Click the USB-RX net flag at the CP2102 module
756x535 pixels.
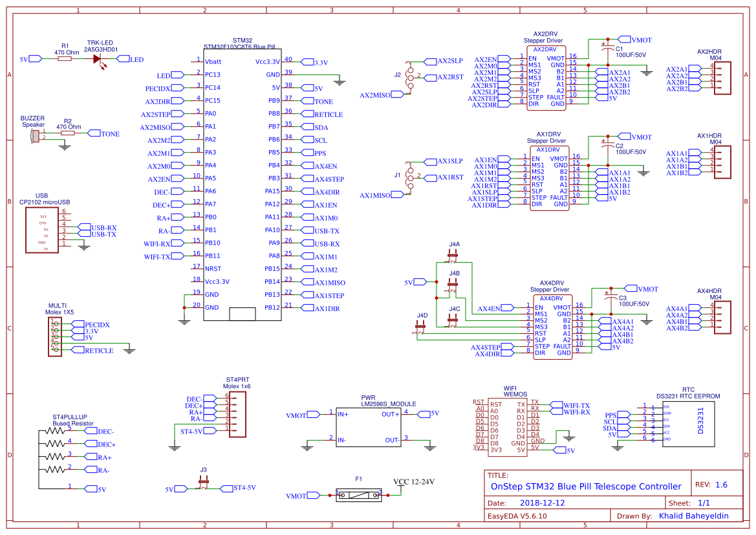click(98, 228)
